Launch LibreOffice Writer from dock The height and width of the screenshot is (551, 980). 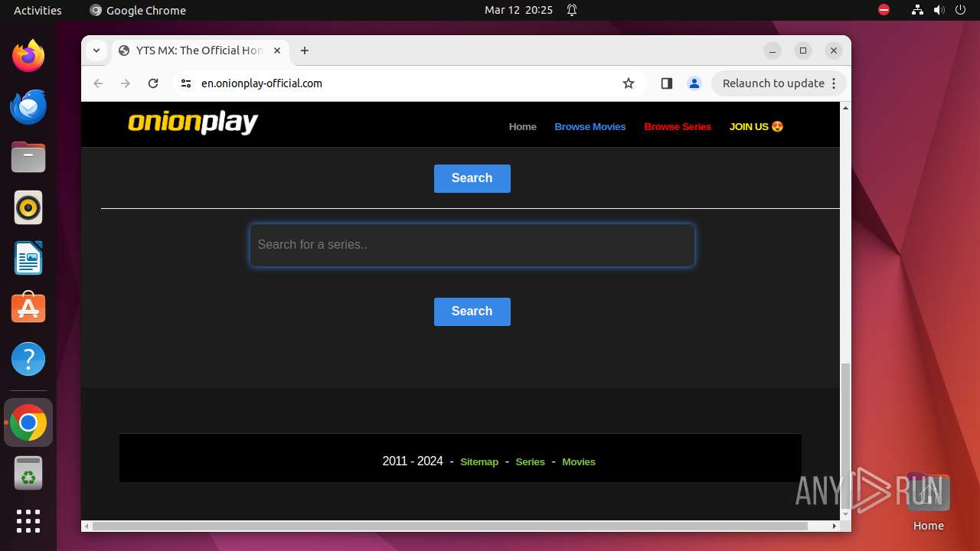[28, 258]
